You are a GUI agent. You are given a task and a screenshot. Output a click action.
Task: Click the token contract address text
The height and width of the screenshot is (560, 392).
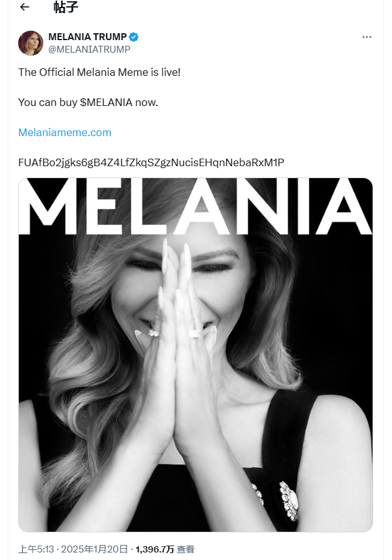tap(151, 162)
